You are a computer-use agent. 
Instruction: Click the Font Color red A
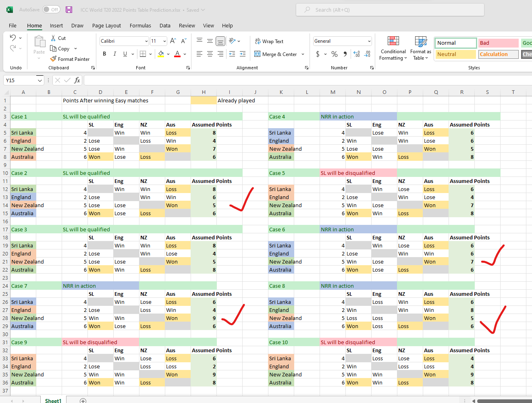click(177, 54)
